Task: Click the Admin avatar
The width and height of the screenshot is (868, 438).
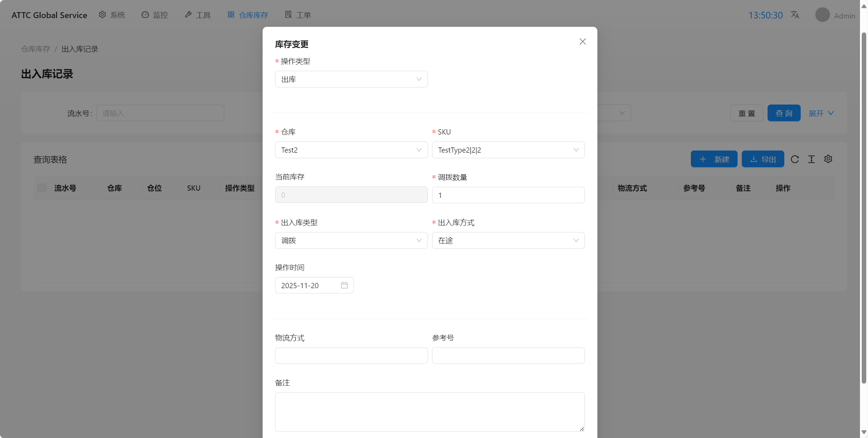Action: [x=822, y=15]
